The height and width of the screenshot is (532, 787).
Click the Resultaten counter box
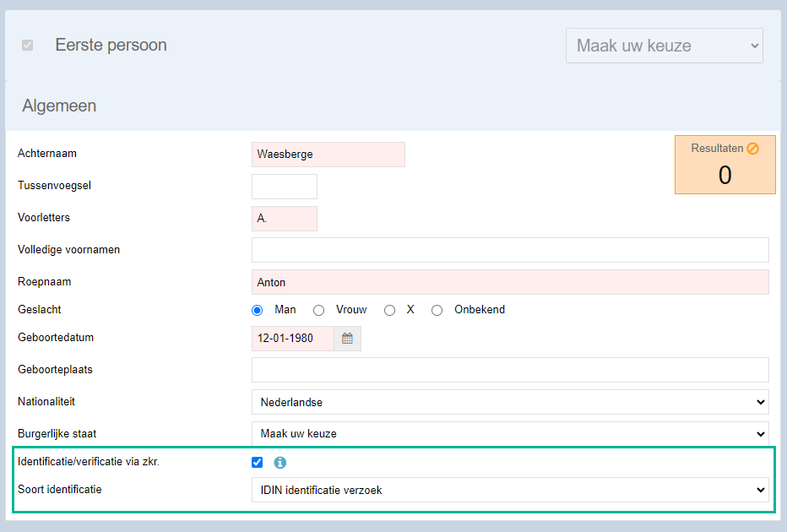click(725, 165)
